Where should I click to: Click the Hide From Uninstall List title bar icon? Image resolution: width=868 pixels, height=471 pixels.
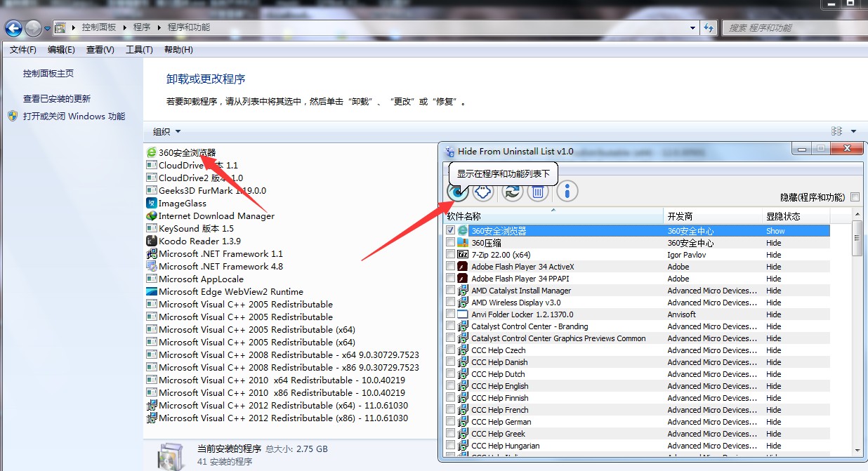coord(449,151)
